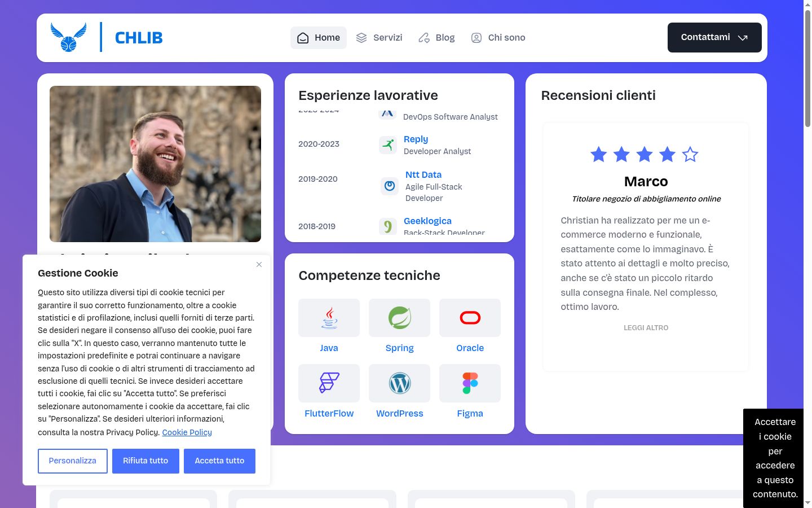Image resolution: width=812 pixels, height=508 pixels.
Task: Open the Servizi menu item
Action: pyautogui.click(x=379, y=38)
